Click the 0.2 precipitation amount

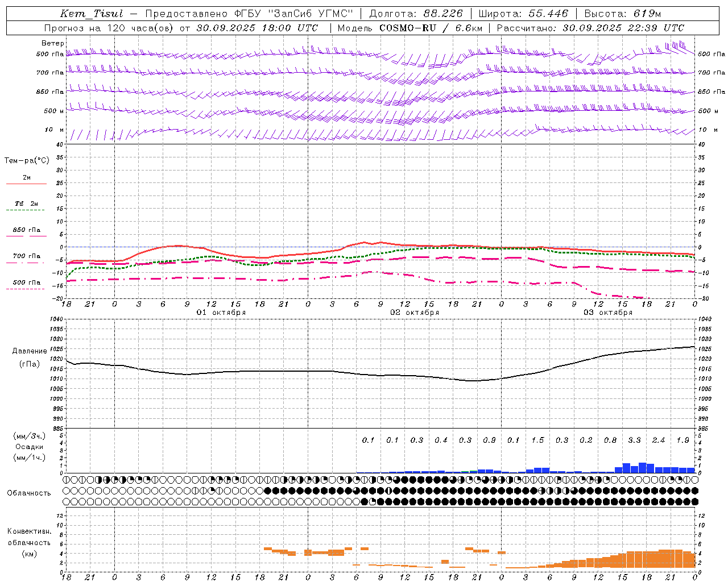click(586, 440)
